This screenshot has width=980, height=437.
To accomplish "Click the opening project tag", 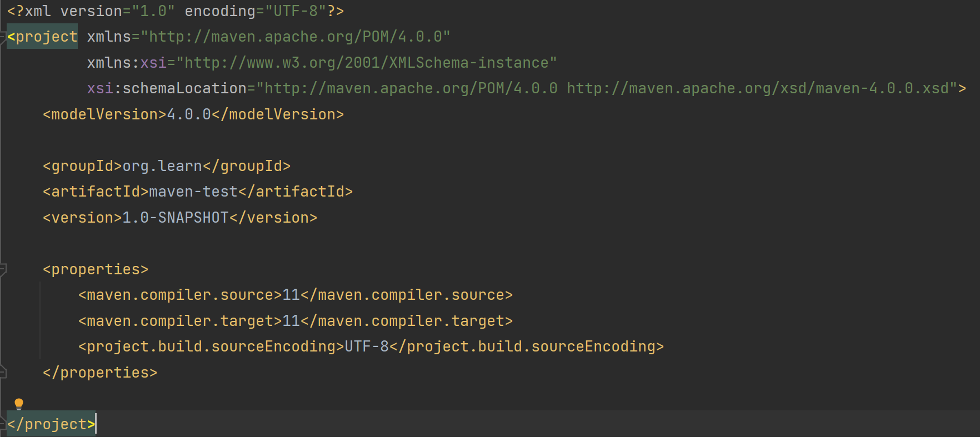I will click(42, 37).
